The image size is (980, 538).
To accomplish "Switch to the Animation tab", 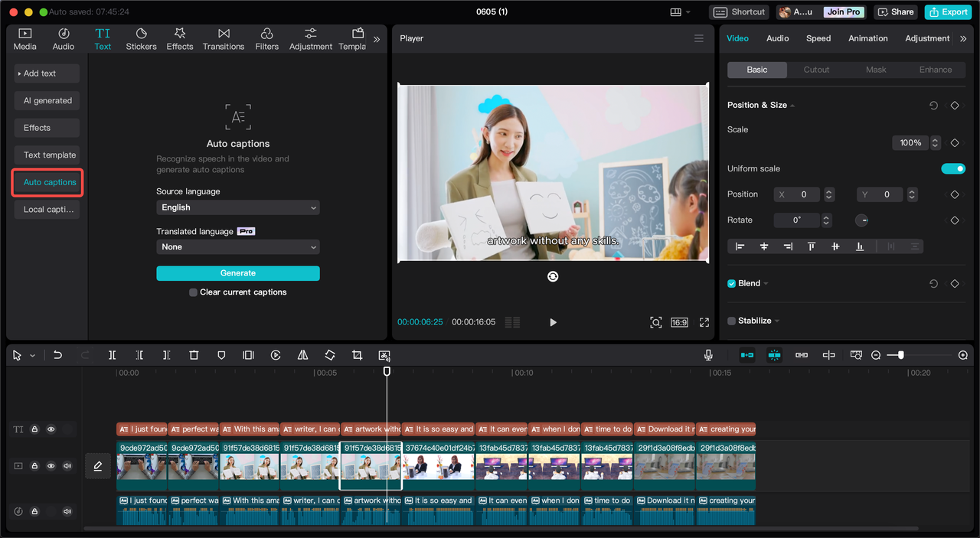I will click(867, 38).
